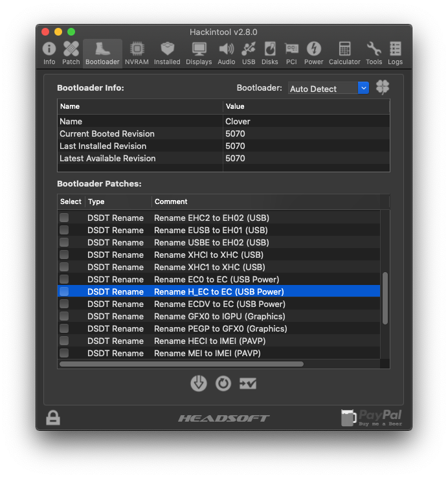Select row text Rename GFX0 to IGPU (Graphics)
The width and height of the screenshot is (448, 478).
219,317
